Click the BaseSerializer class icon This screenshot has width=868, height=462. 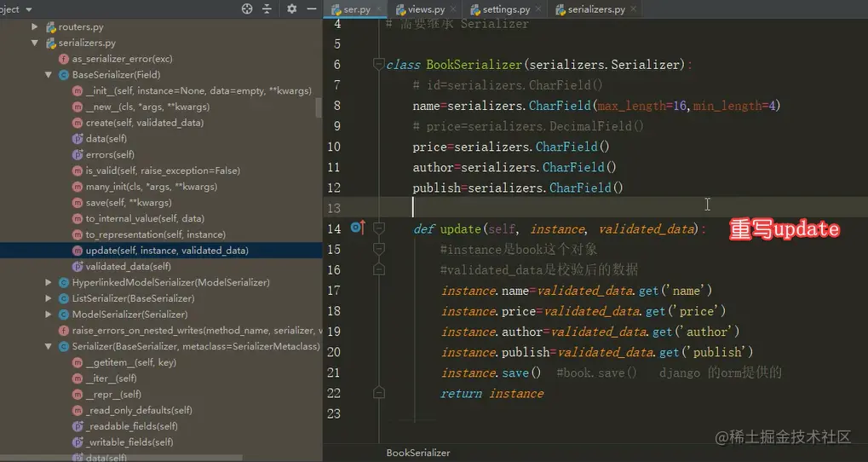click(x=64, y=75)
